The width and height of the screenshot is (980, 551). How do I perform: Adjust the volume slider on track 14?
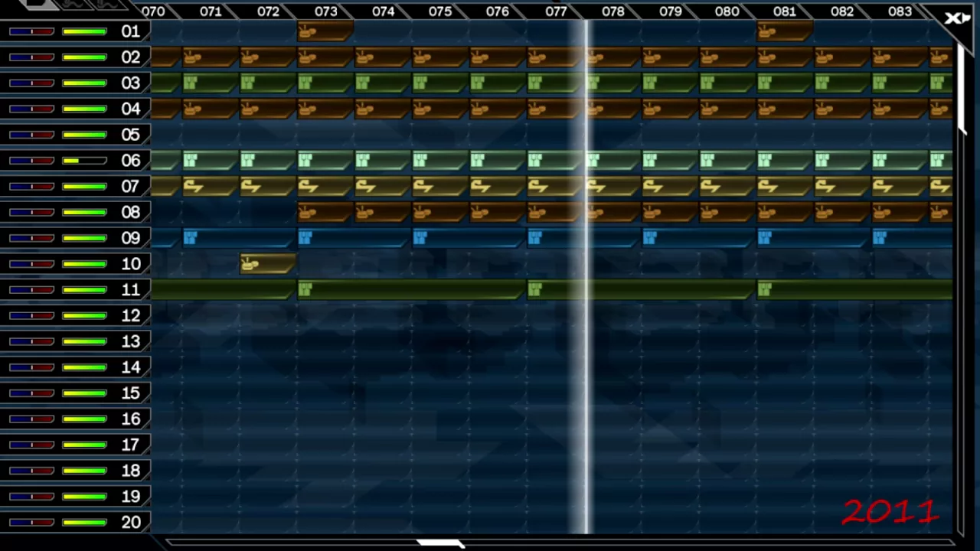point(84,367)
